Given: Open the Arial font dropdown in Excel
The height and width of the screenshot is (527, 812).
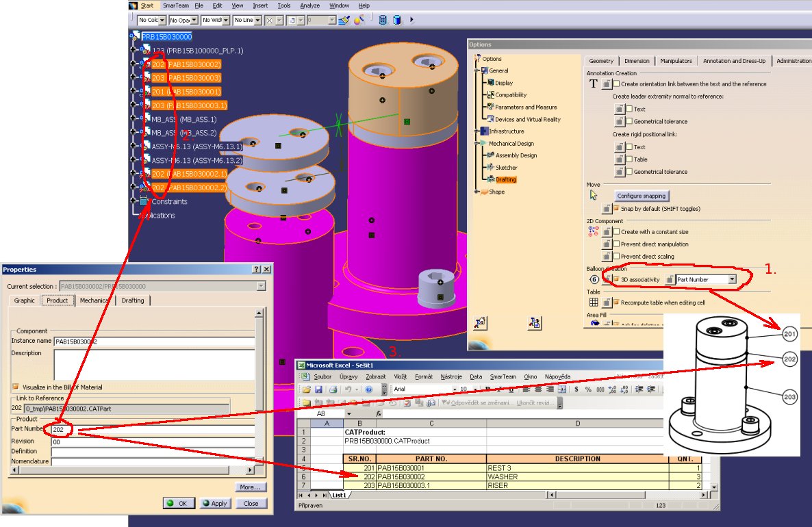Looking at the screenshot, I should [x=455, y=389].
